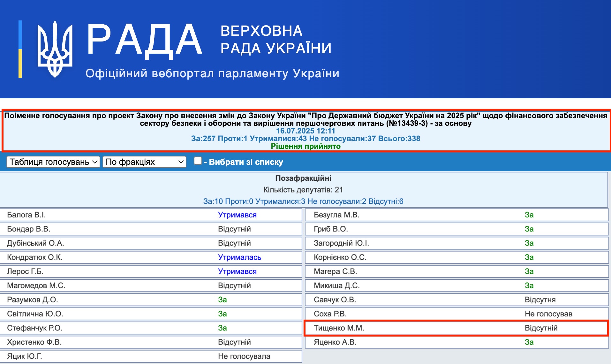This screenshot has height=364, width=611.
Task: Click Безугла's vote 'За'
Action: click(529, 215)
